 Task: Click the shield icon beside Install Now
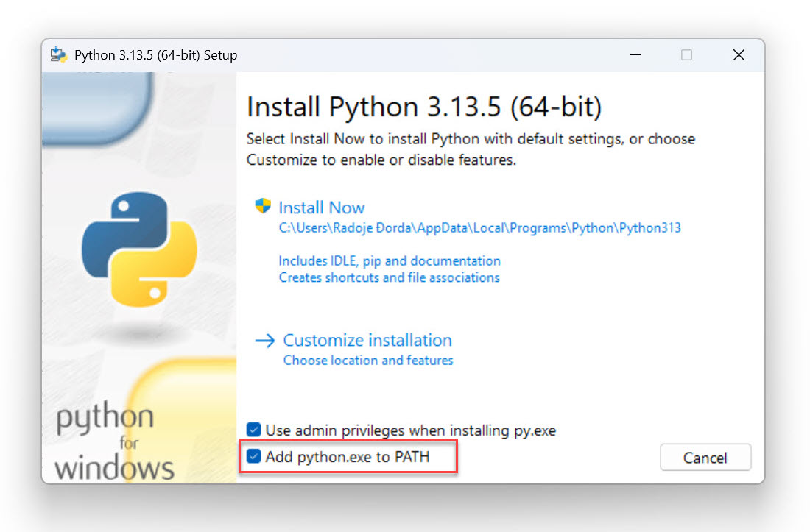coord(263,208)
